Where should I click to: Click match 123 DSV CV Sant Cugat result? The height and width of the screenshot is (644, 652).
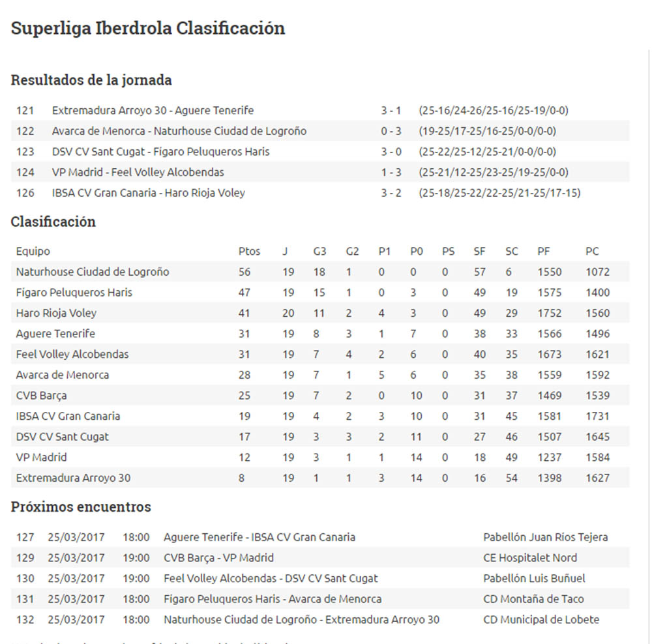point(160,152)
